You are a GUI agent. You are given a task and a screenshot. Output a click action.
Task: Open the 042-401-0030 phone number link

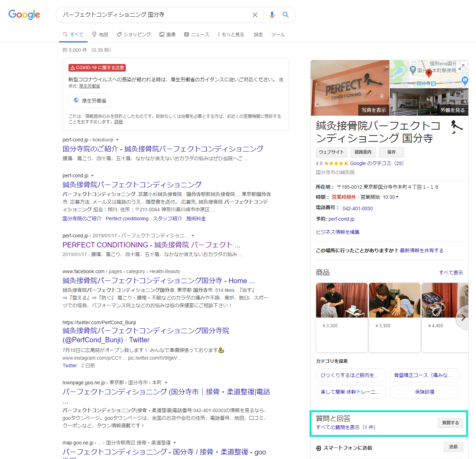358,208
